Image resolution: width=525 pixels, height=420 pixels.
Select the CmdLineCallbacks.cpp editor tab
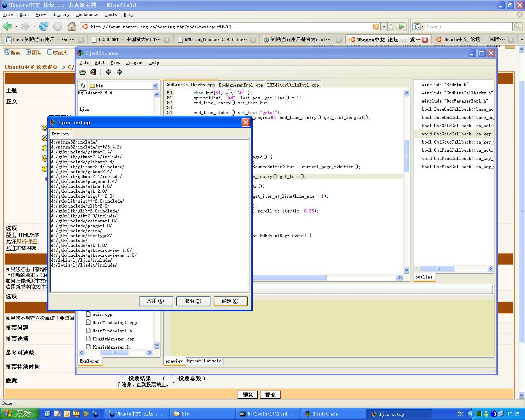click(190, 84)
